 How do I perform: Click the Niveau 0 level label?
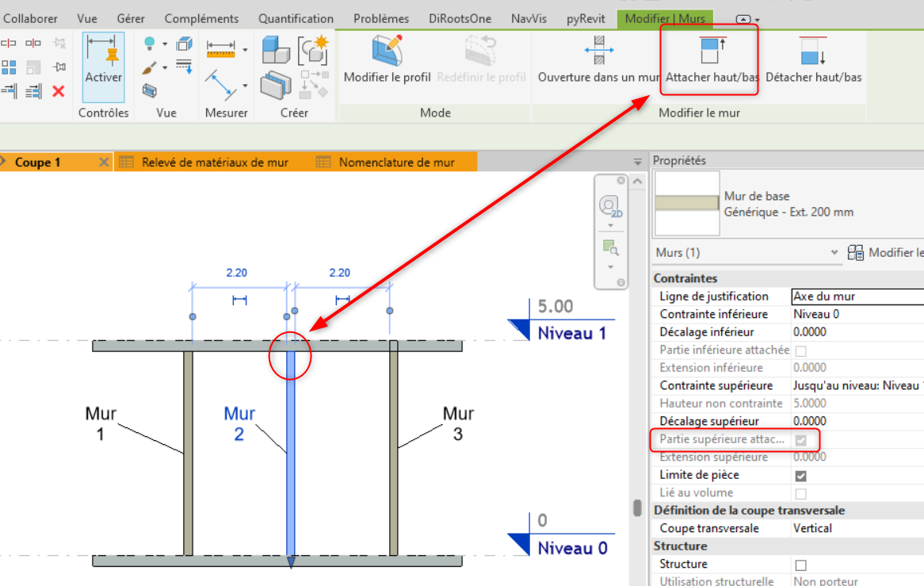[572, 548]
